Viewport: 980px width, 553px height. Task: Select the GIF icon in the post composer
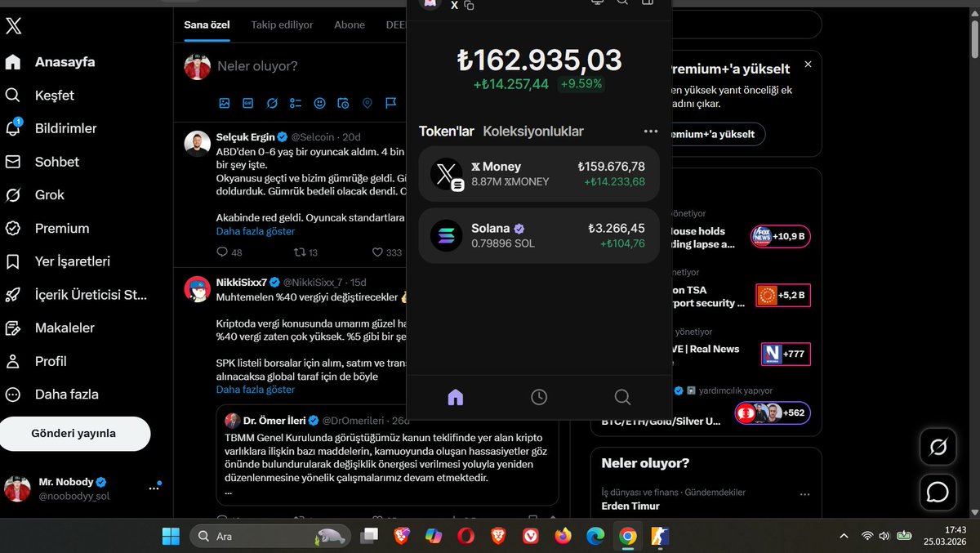tap(248, 103)
